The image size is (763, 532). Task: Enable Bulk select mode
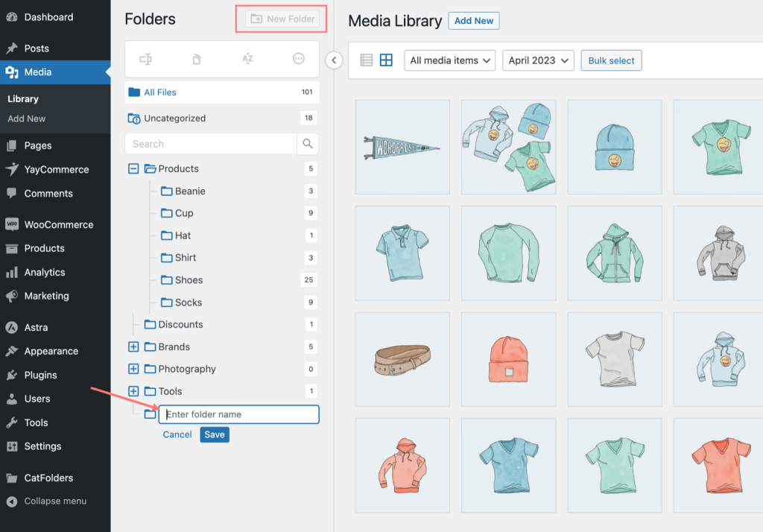(611, 60)
